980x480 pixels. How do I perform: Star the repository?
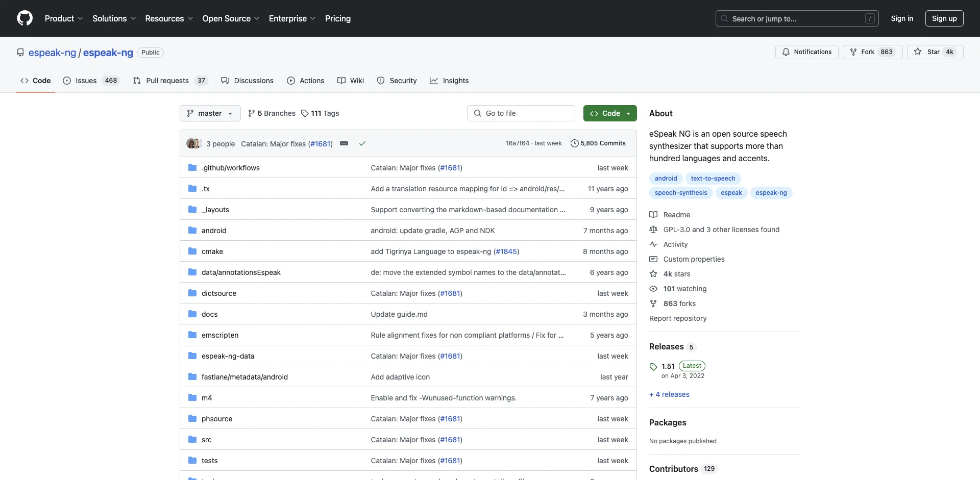[x=935, y=52]
